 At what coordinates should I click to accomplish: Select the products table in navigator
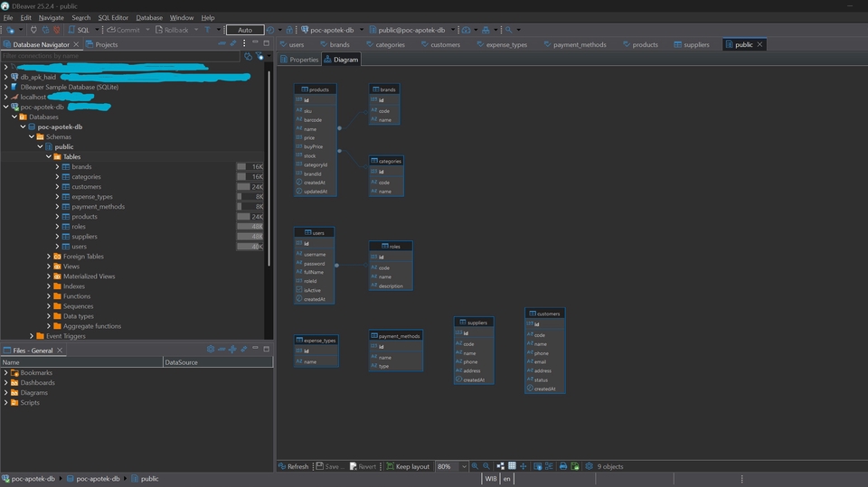(84, 217)
